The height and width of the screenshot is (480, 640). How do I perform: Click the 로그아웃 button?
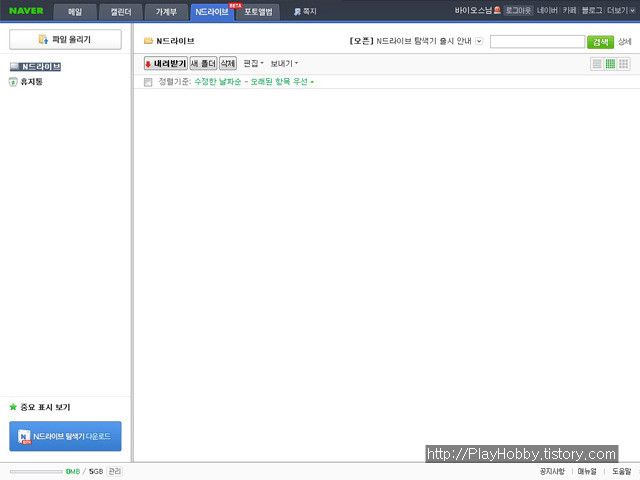coord(518,10)
